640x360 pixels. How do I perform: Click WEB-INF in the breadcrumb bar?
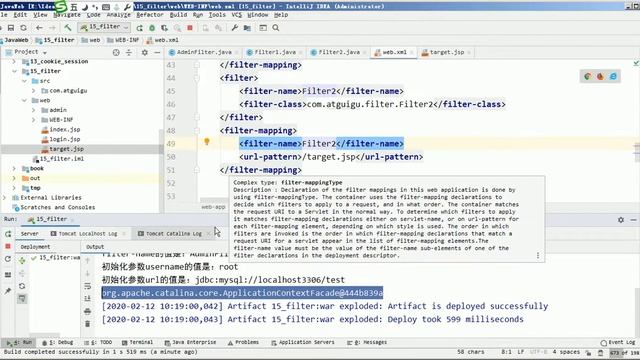coord(123,40)
